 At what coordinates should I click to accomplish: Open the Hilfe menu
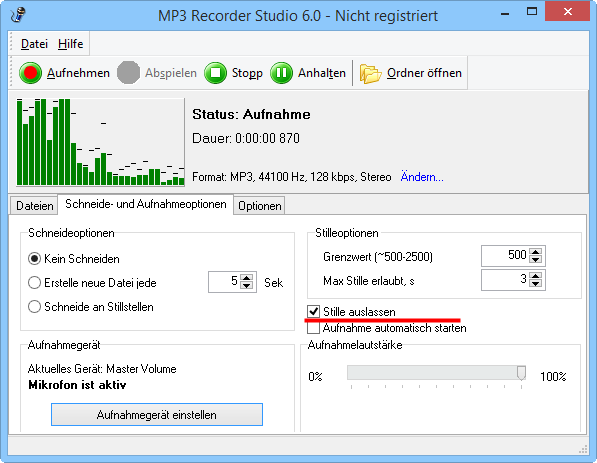coord(70,44)
